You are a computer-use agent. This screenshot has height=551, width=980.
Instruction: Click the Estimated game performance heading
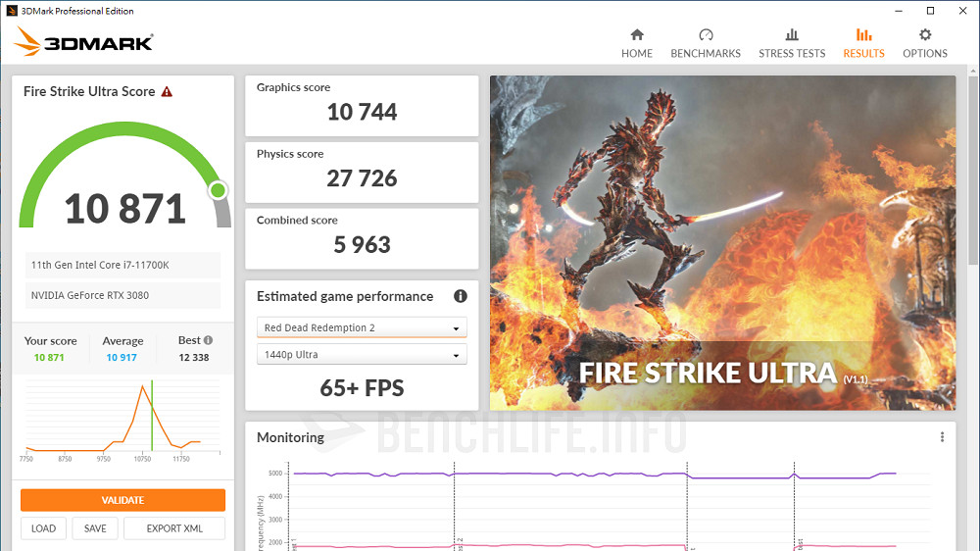(345, 296)
